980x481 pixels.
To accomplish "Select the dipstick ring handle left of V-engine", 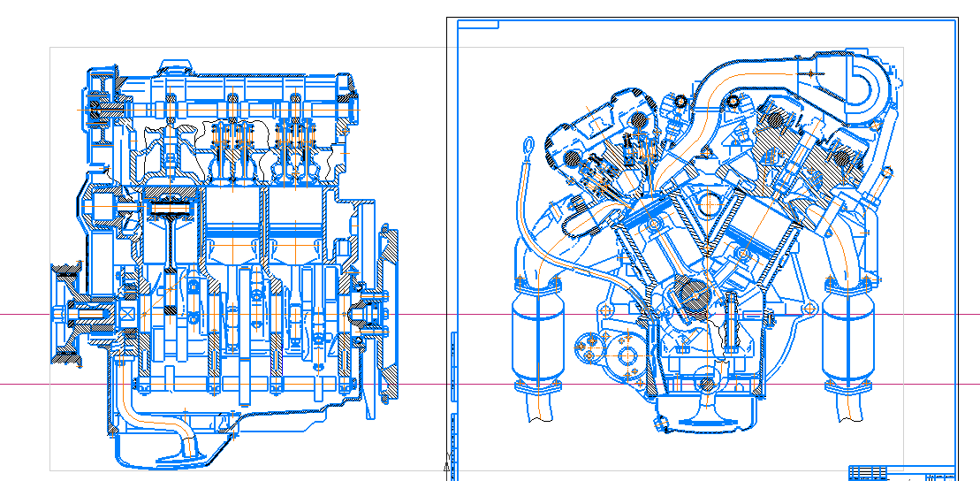I will pyautogui.click(x=528, y=144).
